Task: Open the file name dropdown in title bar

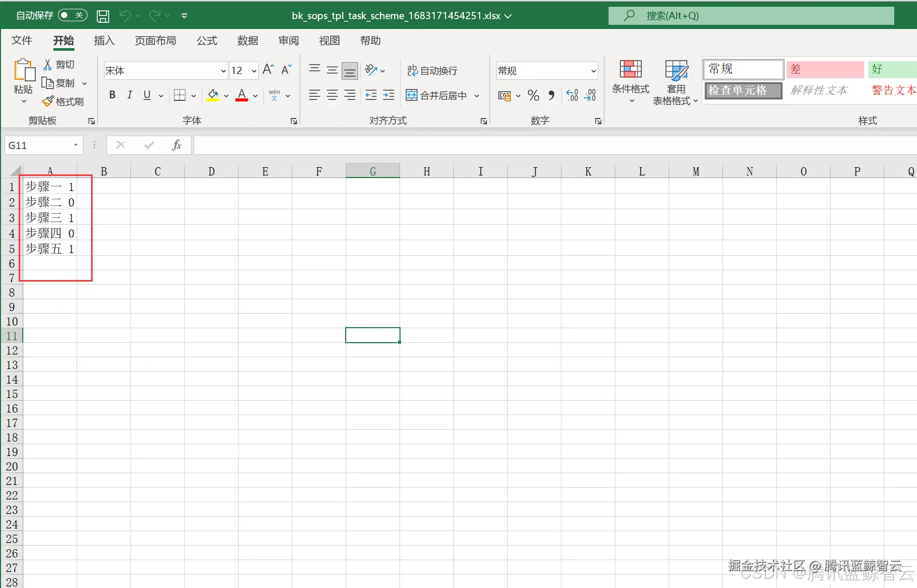Action: tap(508, 16)
